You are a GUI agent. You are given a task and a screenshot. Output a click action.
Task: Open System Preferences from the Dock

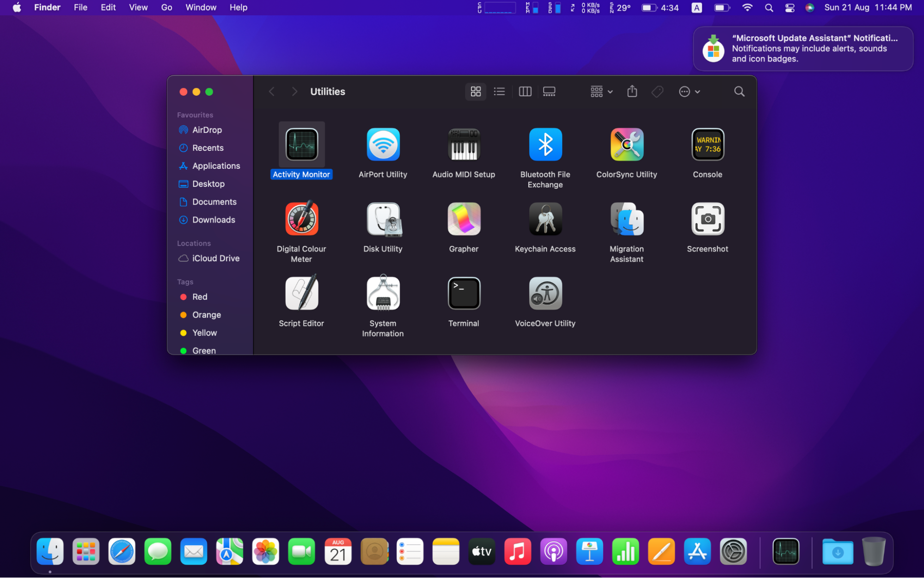[x=733, y=552]
